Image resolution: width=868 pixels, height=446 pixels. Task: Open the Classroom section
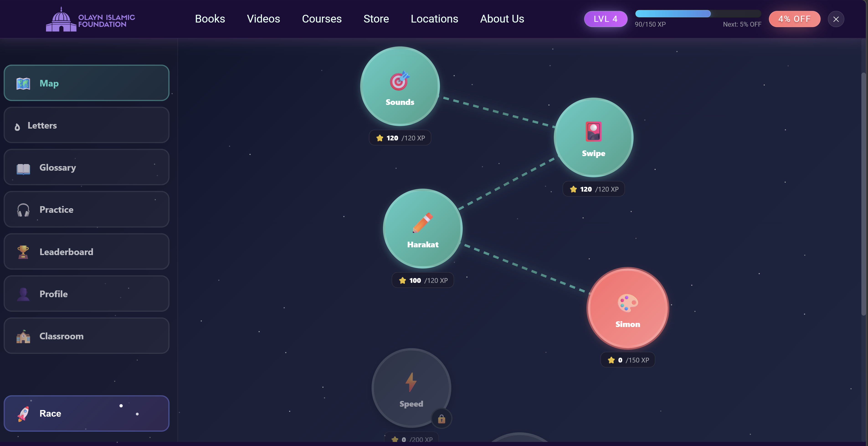pyautogui.click(x=86, y=336)
